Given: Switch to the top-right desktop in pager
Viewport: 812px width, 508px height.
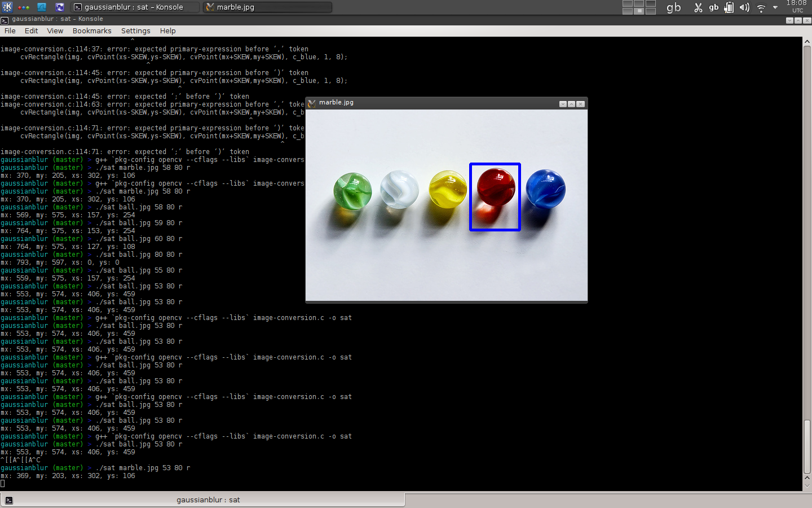Looking at the screenshot, I should tap(651, 3).
